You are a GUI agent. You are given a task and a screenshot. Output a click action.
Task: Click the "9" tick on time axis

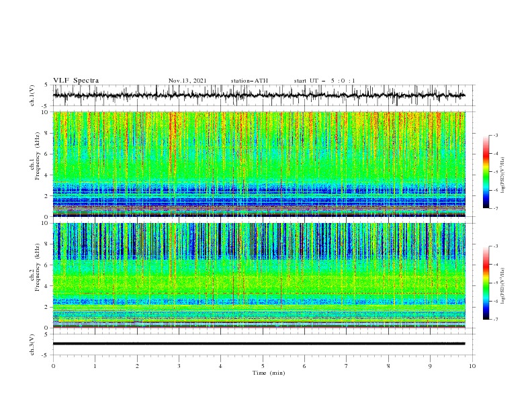430,366
